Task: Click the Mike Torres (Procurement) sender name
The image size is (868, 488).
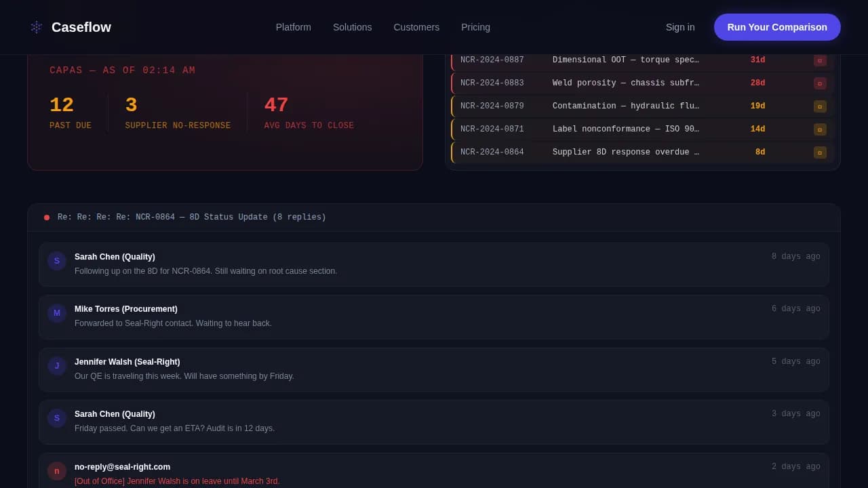Action: [126, 309]
